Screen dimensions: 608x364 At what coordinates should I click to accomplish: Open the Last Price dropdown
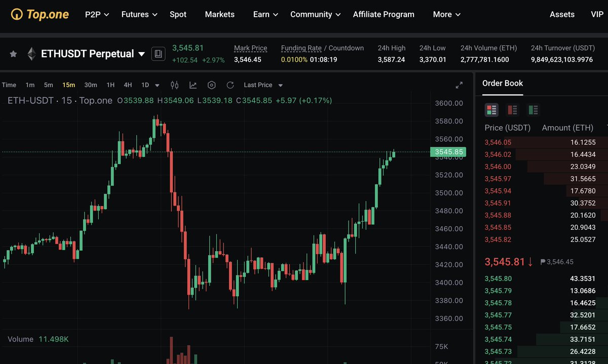263,85
